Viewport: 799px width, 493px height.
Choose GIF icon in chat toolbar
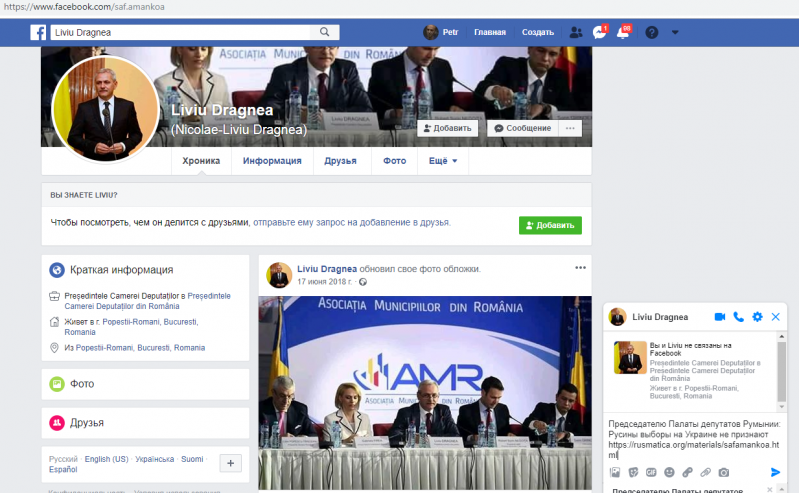tap(651, 473)
